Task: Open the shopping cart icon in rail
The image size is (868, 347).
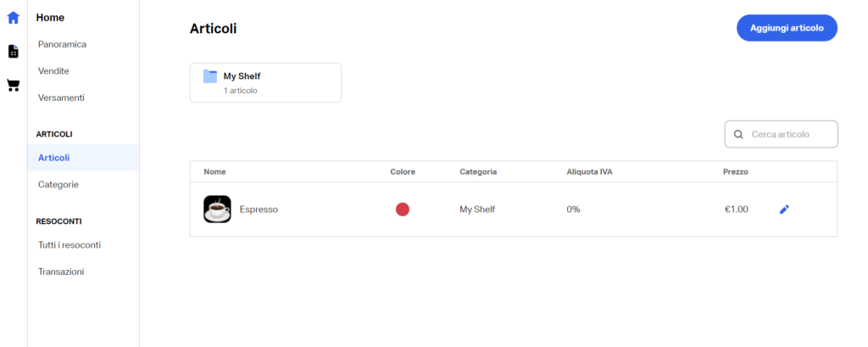Action: [14, 86]
